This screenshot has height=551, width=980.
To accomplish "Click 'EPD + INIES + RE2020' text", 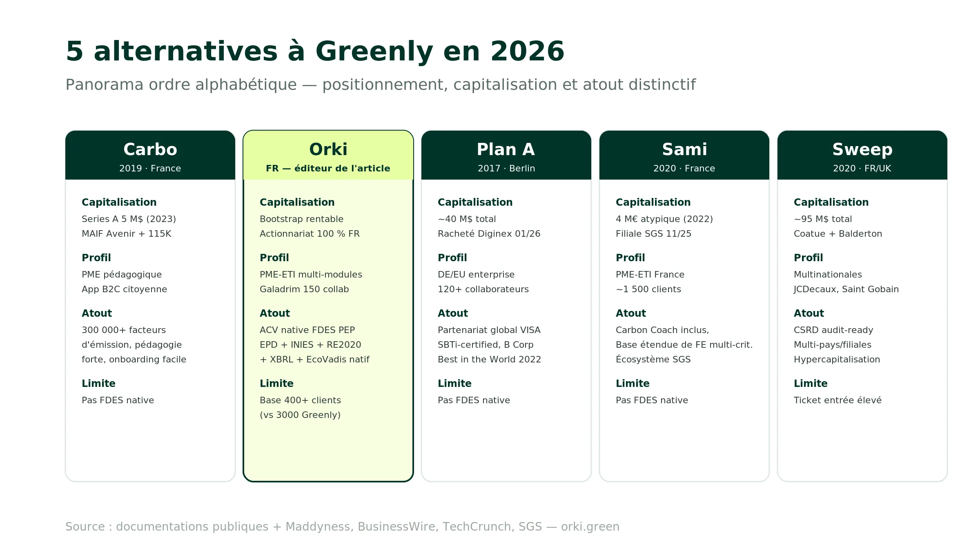I will coord(311,345).
